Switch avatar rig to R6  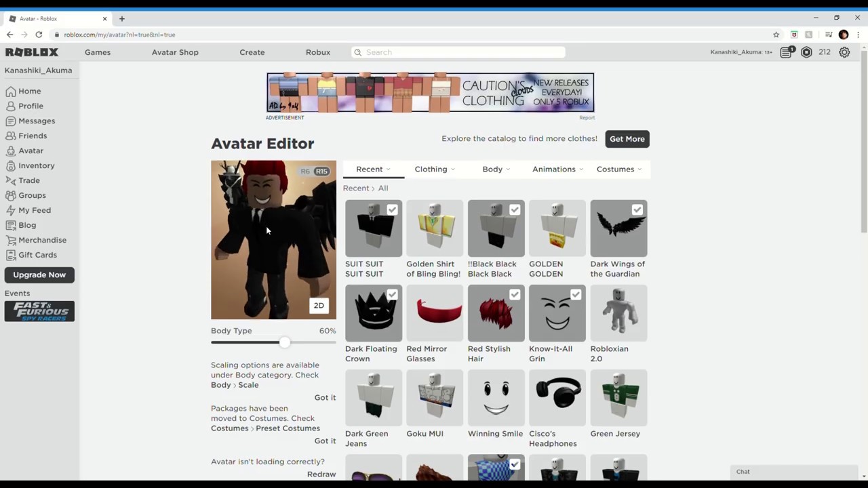pos(305,171)
